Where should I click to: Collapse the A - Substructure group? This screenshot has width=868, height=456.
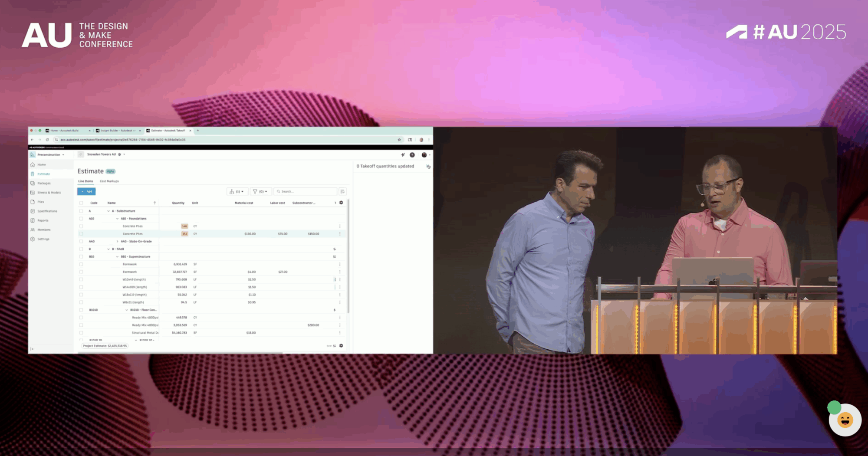[x=108, y=211]
